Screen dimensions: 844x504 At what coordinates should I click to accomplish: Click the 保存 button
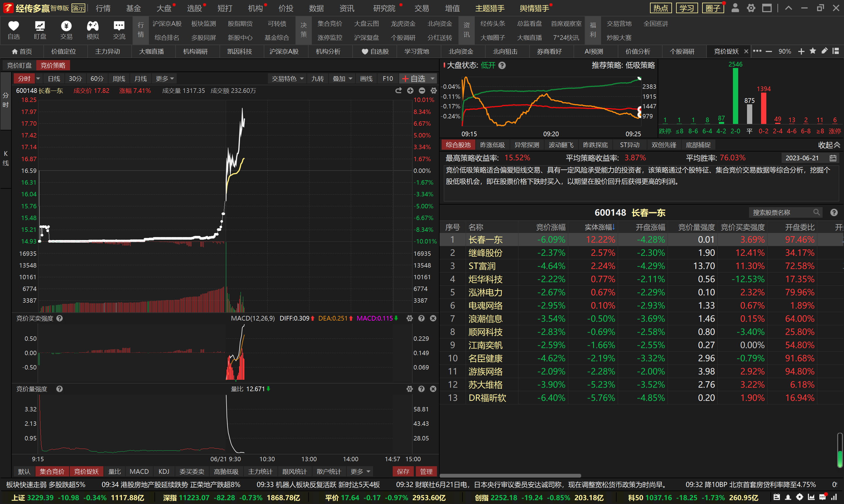point(403,471)
